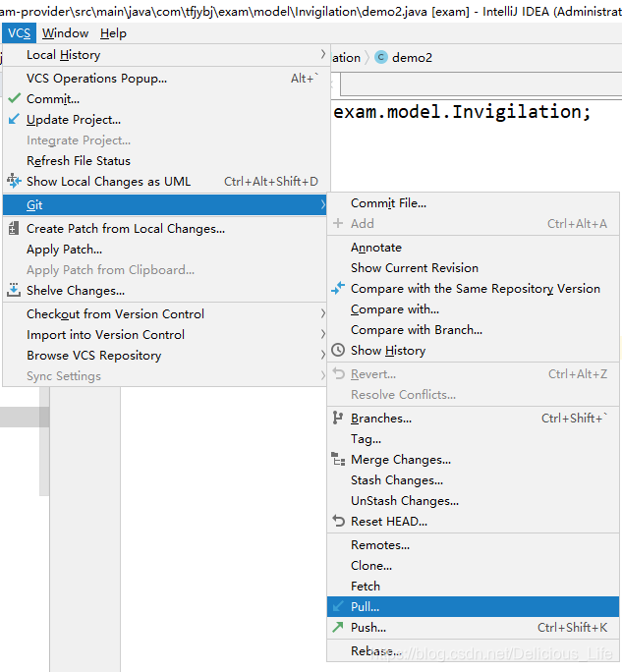622x672 pixels.
Task: Click the demo2 breadcrumb label
Action: point(412,57)
